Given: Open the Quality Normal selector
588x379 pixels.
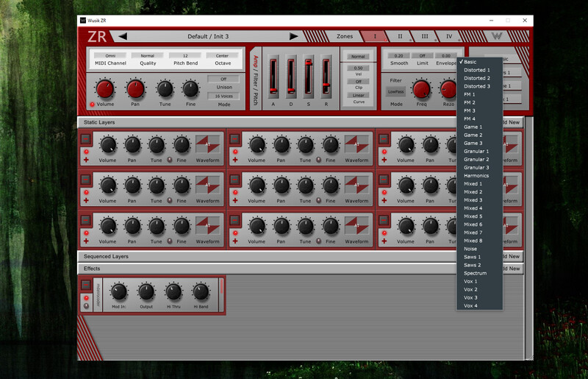Looking at the screenshot, I should (148, 56).
